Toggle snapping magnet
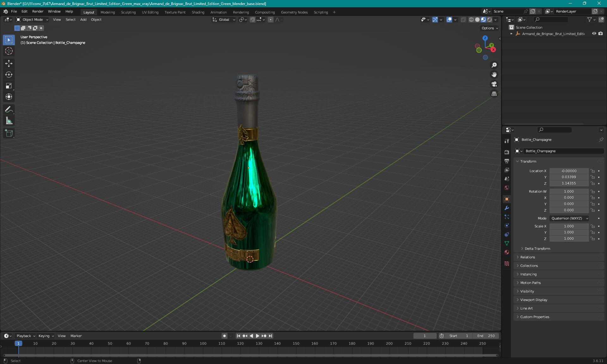The height and width of the screenshot is (364, 607). coord(252,20)
